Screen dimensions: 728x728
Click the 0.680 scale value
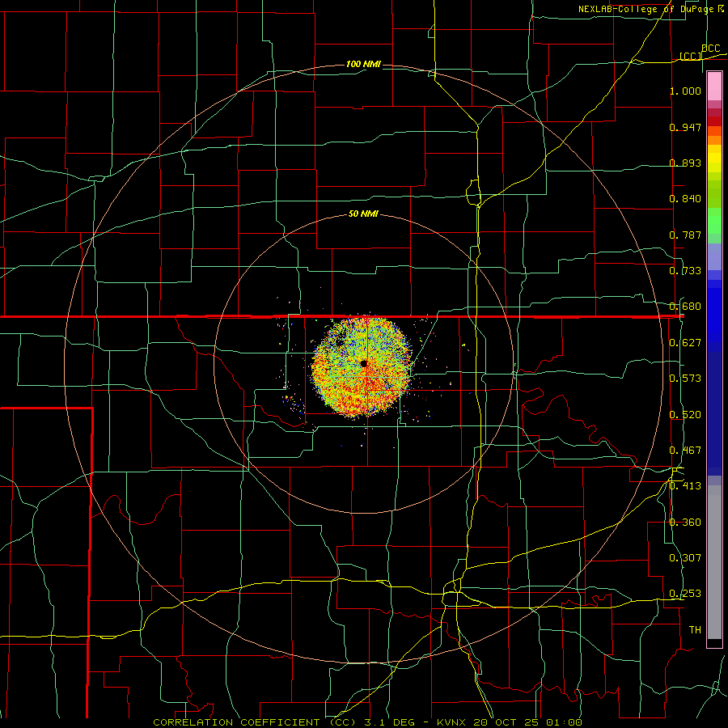(x=685, y=307)
